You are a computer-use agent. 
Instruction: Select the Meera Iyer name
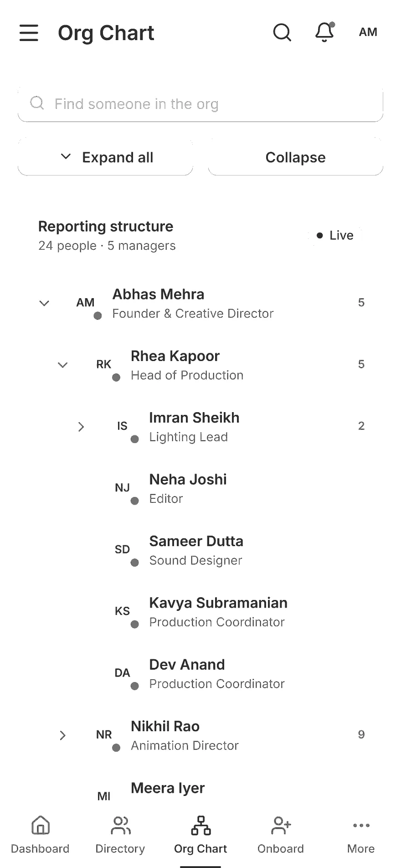(168, 788)
